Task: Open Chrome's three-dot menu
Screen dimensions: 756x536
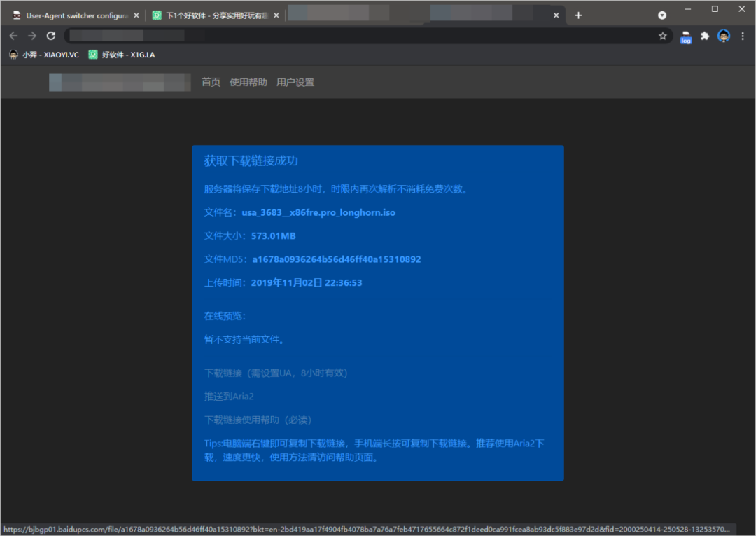Action: [x=743, y=36]
